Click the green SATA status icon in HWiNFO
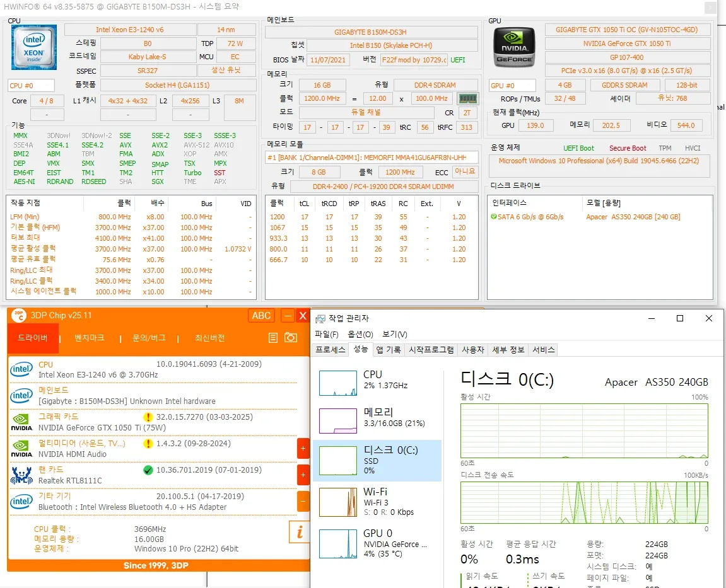 coord(494,217)
